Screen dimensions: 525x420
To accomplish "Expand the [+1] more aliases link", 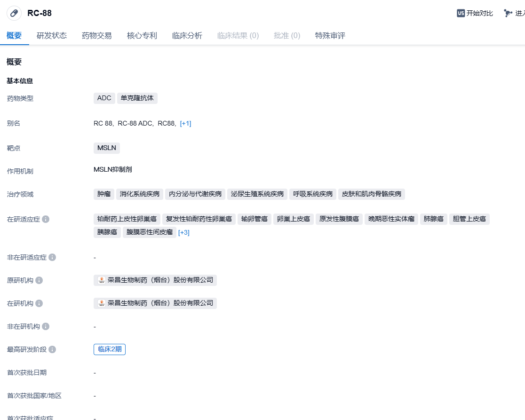I will pos(185,123).
